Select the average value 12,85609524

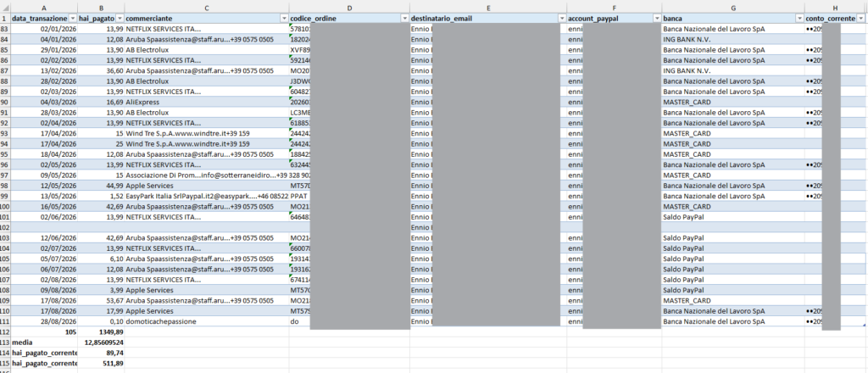102,342
